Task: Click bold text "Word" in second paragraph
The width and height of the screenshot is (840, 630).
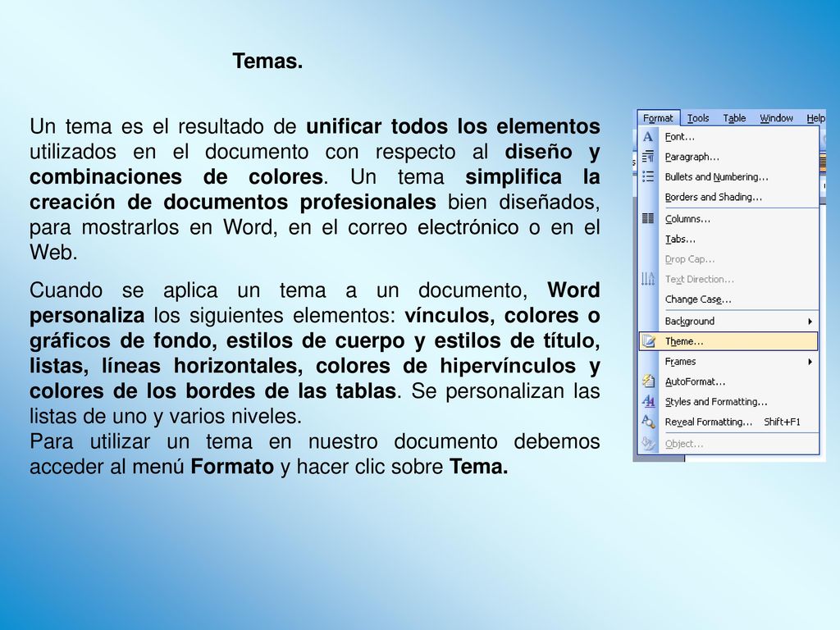Action: (x=573, y=290)
